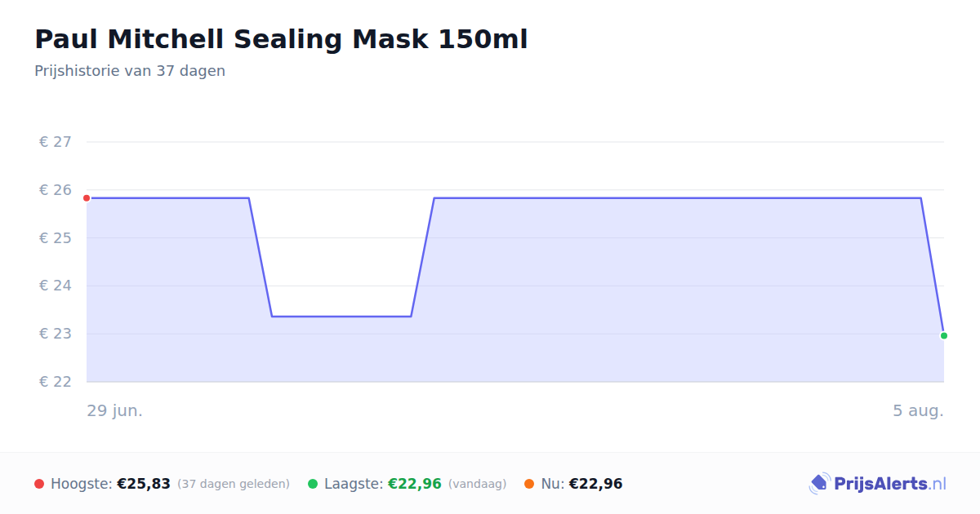
Task: Select the red highest-price marker on the chart
Action: pos(87,198)
